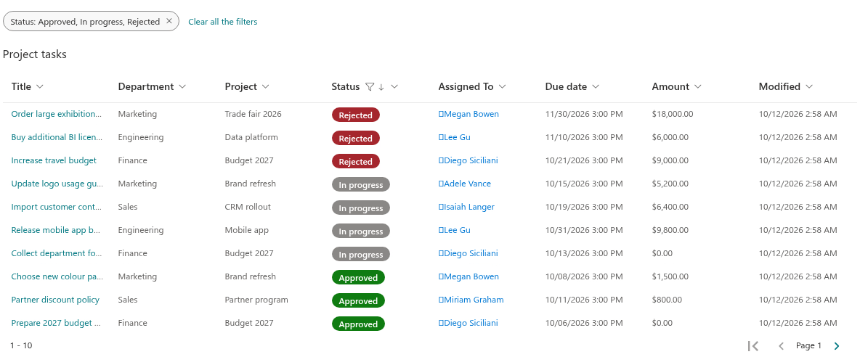The image size is (868, 357).
Task: Open the Collect department forecasts task
Action: click(x=57, y=253)
